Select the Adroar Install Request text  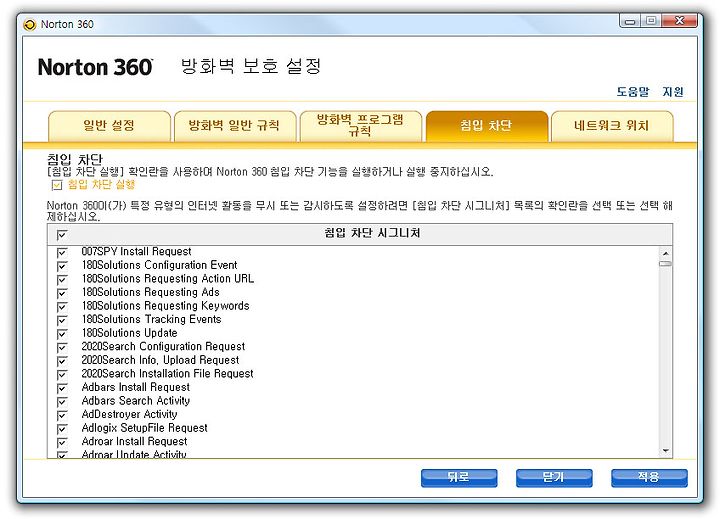tap(134, 441)
